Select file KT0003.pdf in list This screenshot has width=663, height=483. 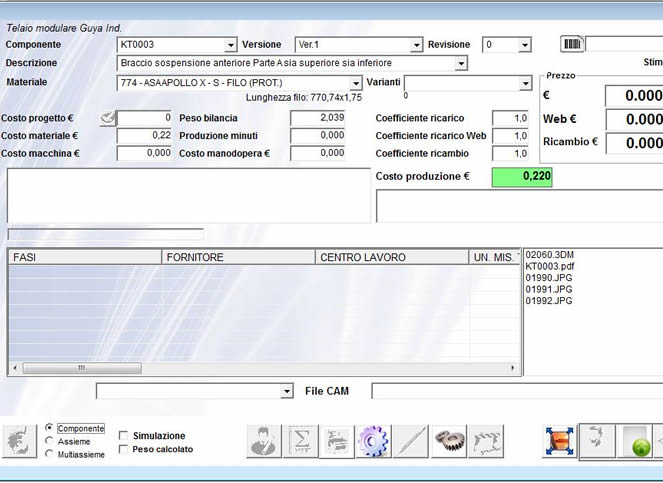(x=550, y=266)
